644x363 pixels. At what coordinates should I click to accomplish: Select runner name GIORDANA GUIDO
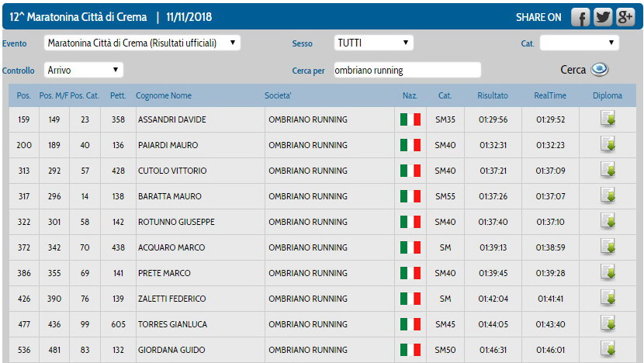coord(171,350)
